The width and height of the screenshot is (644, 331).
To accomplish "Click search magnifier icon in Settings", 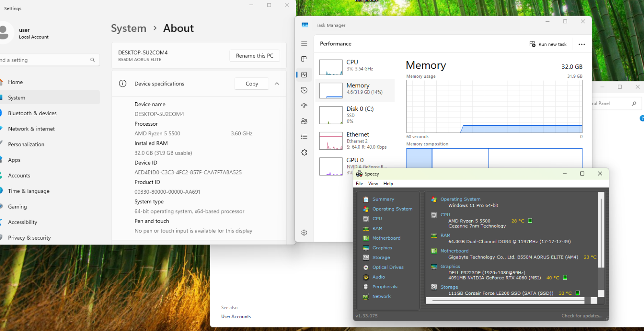I will point(93,60).
